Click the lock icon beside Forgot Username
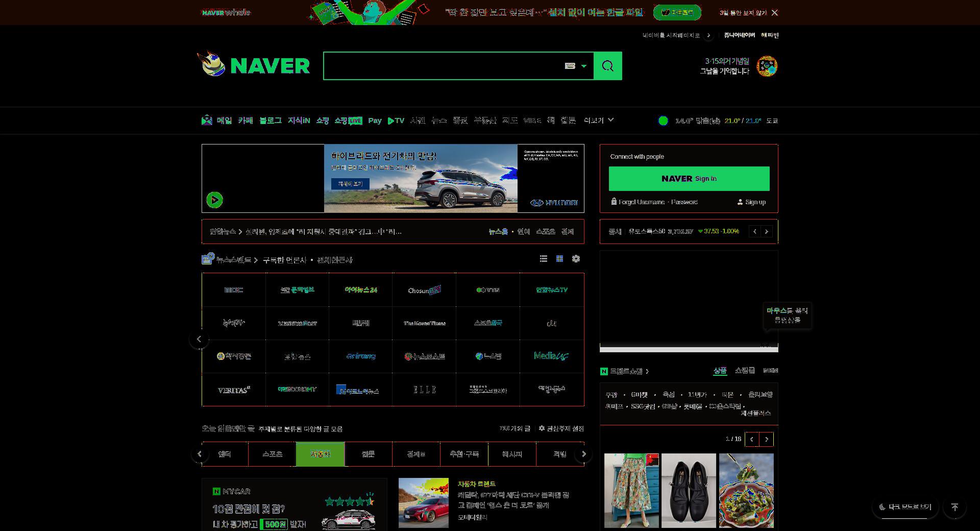 tap(614, 202)
